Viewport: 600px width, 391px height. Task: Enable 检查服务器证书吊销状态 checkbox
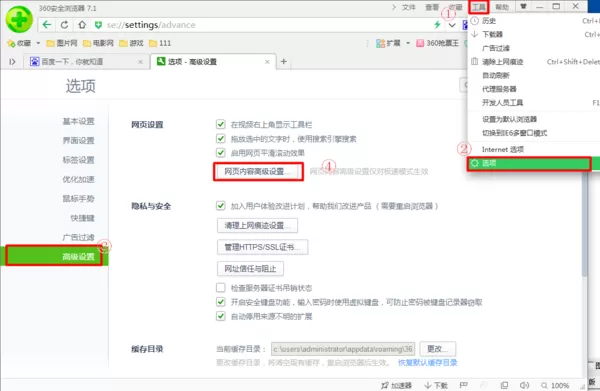220,288
